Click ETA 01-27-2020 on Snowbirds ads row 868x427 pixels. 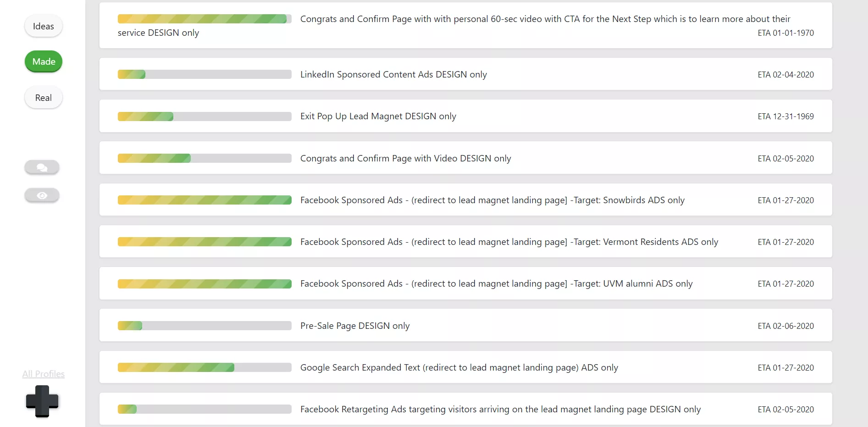[x=785, y=200]
